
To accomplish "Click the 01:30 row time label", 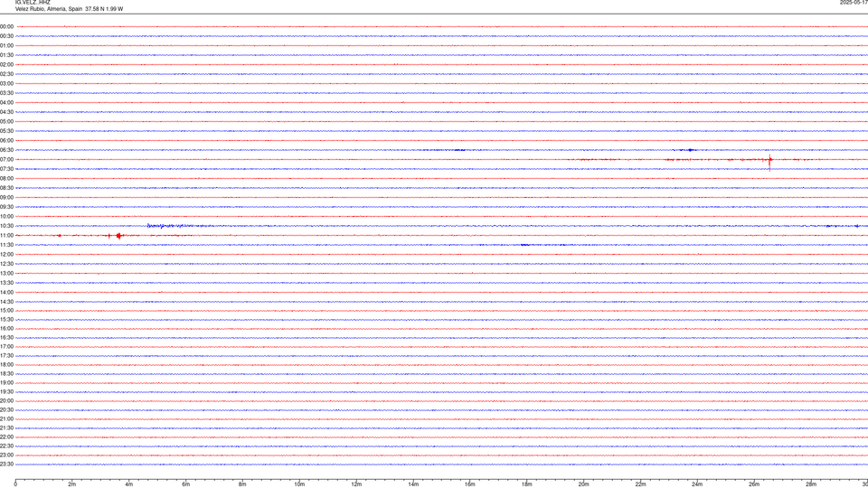I will [7, 55].
